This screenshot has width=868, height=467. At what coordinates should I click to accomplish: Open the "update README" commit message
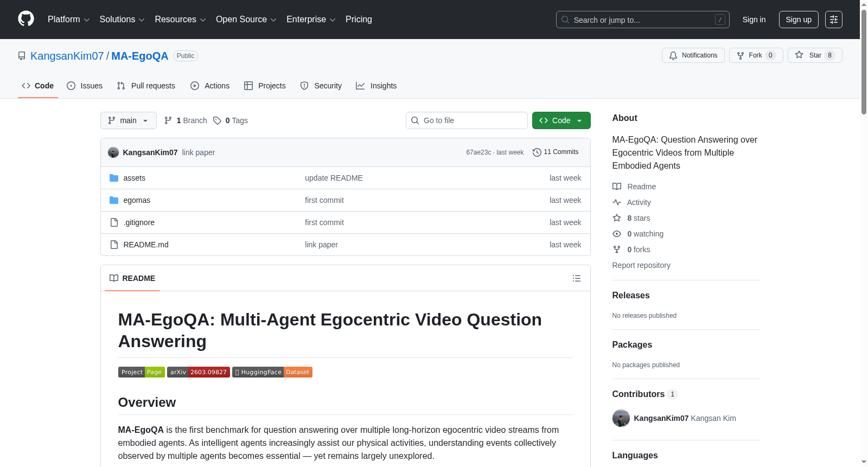(x=334, y=178)
